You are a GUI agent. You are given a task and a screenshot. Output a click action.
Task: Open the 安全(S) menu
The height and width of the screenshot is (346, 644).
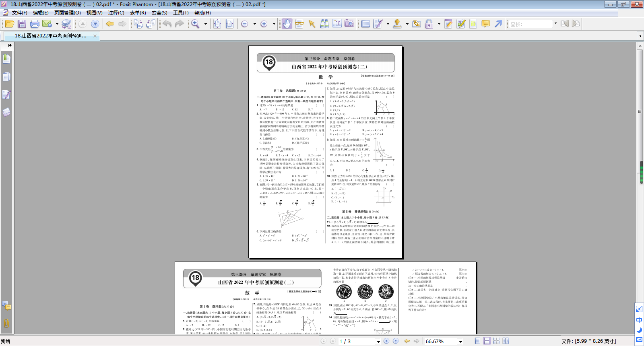[x=159, y=13]
